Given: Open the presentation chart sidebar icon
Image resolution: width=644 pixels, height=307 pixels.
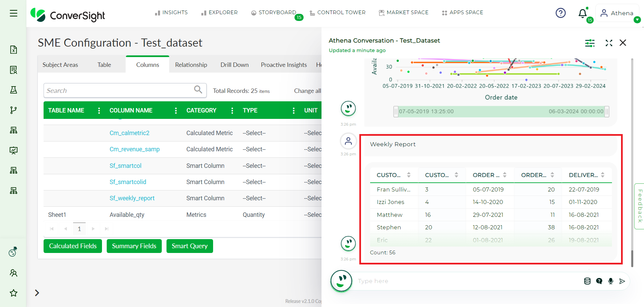Looking at the screenshot, I should pyautogui.click(x=14, y=150).
